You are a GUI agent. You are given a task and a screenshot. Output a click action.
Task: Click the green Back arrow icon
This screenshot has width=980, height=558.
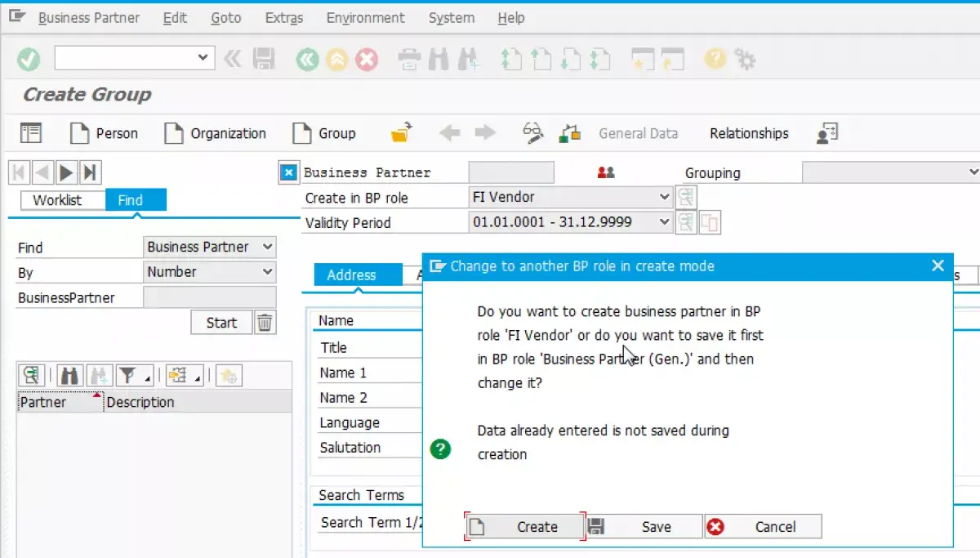click(308, 59)
